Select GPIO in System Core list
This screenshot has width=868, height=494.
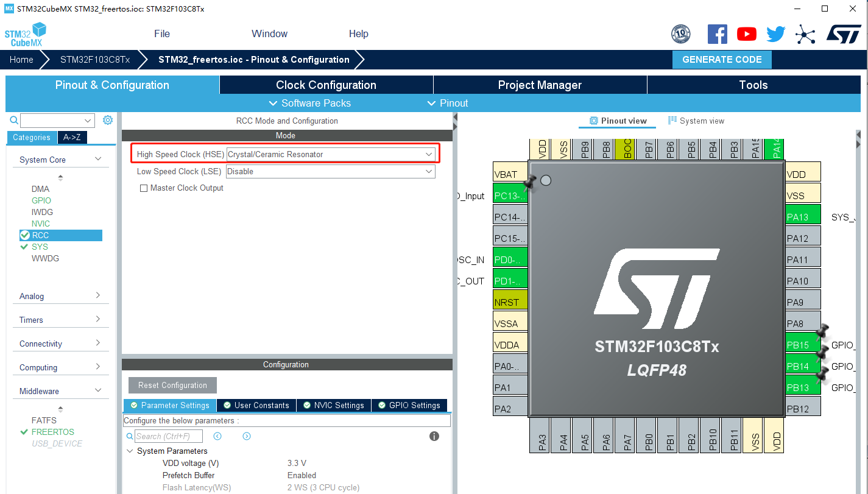41,200
